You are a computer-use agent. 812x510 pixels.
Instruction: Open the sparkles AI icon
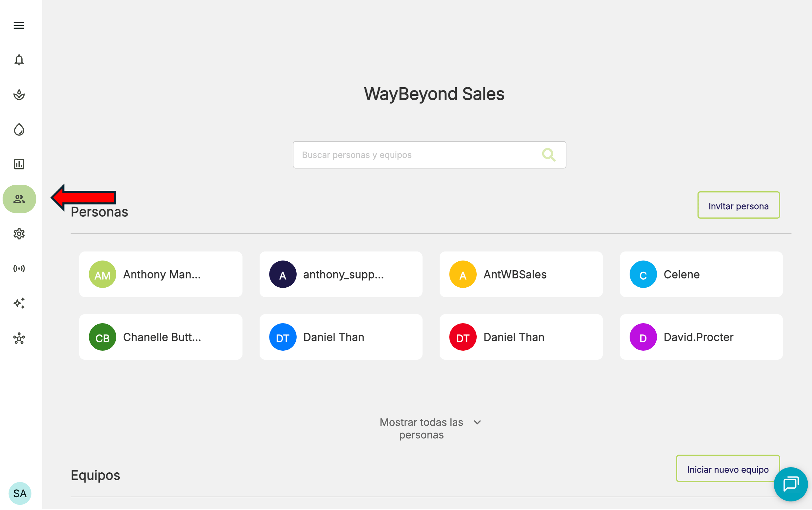[19, 303]
